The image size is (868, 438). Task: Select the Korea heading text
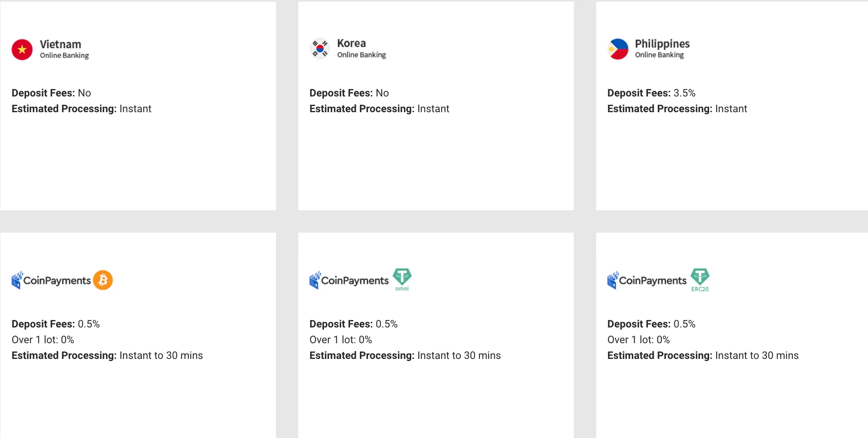pos(352,43)
